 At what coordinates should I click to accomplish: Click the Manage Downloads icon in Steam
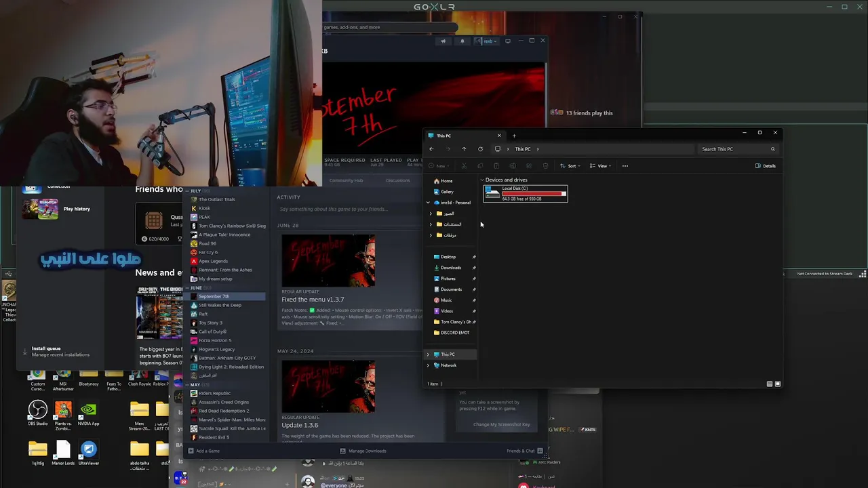pyautogui.click(x=342, y=451)
